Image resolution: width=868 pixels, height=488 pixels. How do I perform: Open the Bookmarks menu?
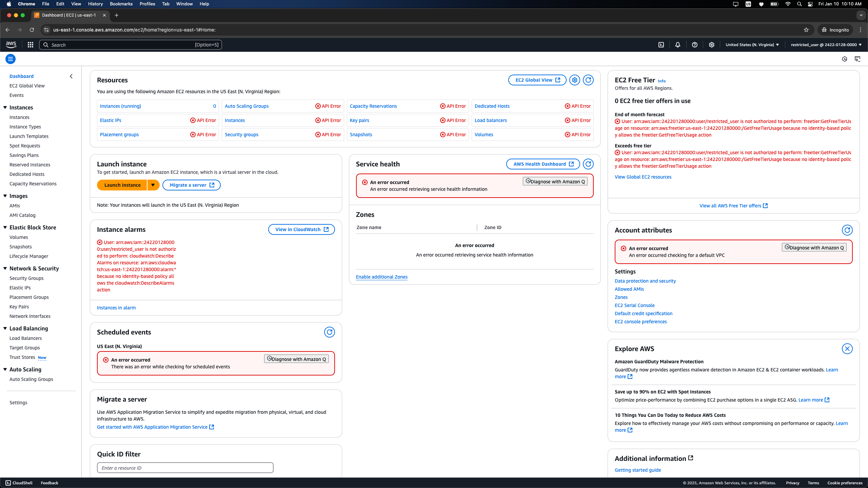(x=121, y=4)
